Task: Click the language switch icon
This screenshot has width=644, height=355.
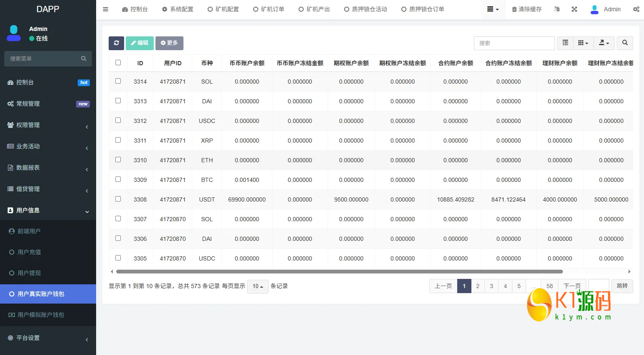Action: pyautogui.click(x=557, y=9)
